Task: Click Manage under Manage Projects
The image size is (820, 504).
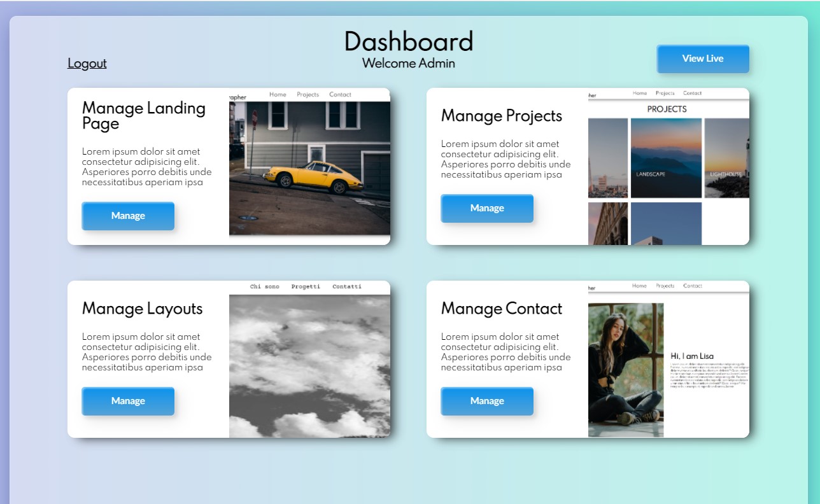Action: [x=487, y=208]
